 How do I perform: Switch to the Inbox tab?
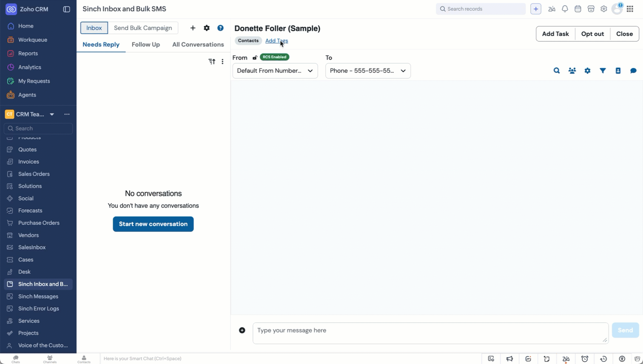pyautogui.click(x=94, y=28)
